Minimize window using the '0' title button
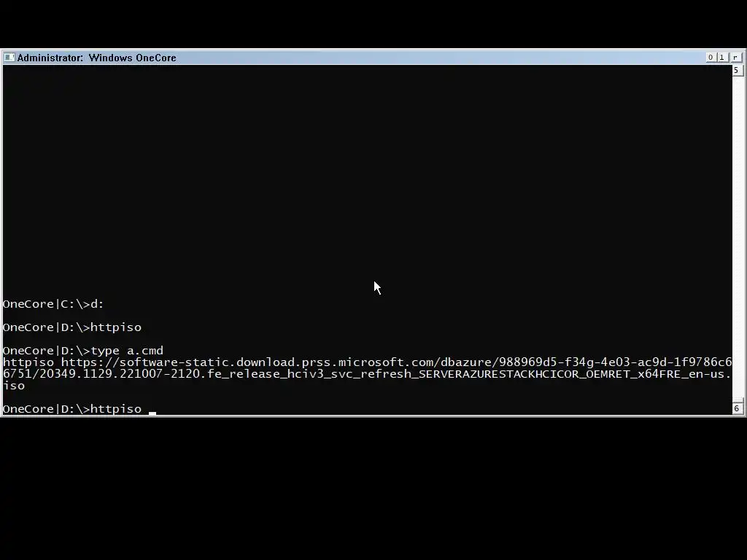 pos(711,57)
